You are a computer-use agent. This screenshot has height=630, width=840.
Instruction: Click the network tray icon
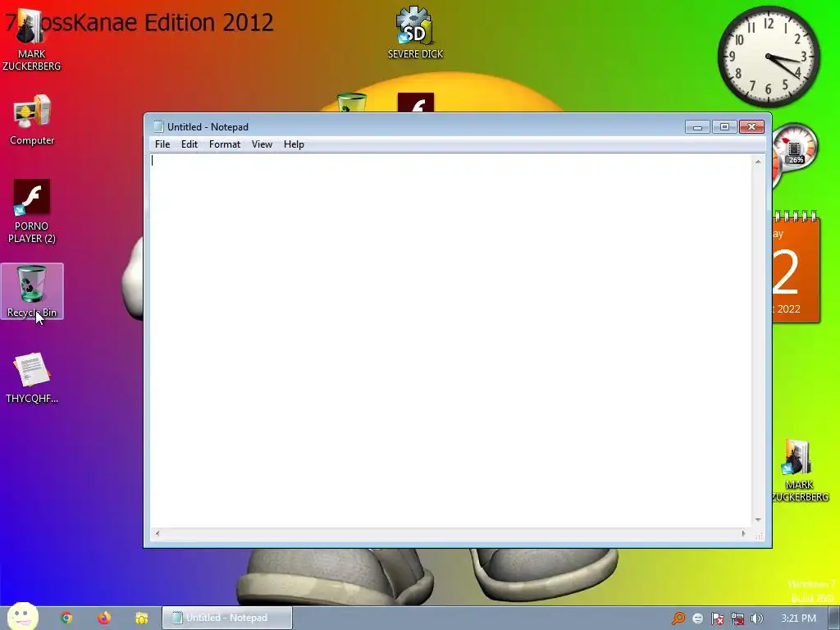pyautogui.click(x=737, y=619)
